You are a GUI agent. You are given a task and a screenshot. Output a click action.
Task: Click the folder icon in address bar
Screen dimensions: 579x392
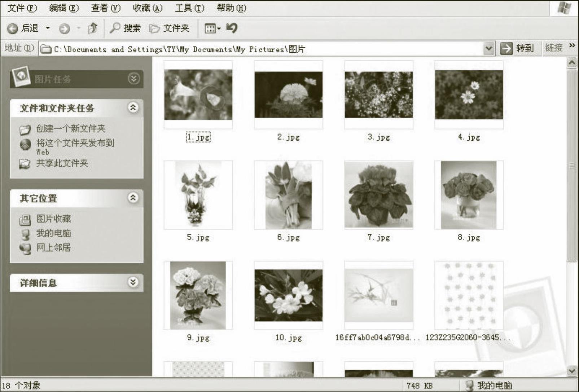(46, 49)
